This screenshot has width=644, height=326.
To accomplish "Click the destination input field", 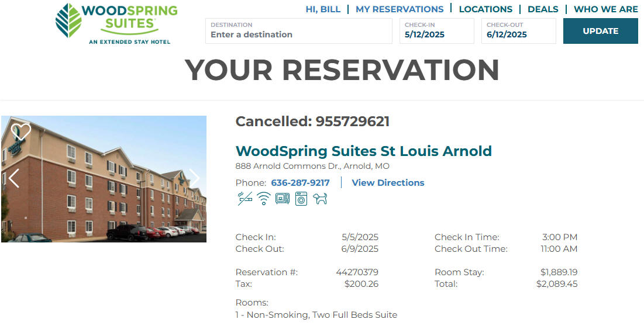I will (x=298, y=31).
